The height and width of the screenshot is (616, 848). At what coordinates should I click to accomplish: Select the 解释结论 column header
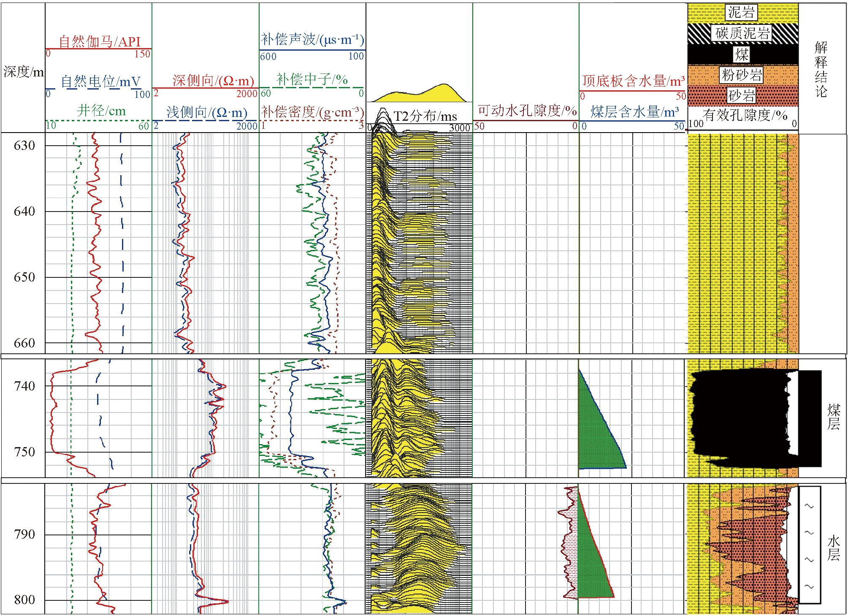pos(821,70)
